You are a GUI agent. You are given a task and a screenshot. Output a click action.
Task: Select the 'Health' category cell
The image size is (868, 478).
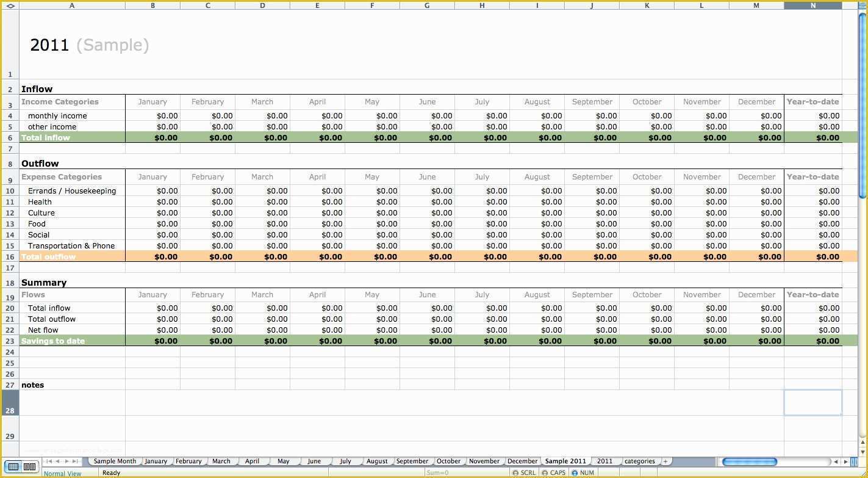(72, 202)
